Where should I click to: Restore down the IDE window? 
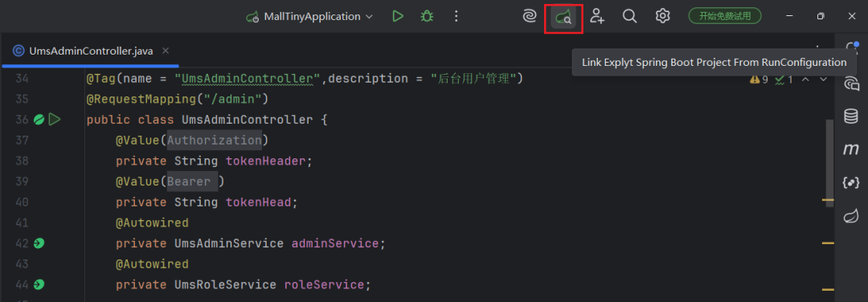coord(821,17)
